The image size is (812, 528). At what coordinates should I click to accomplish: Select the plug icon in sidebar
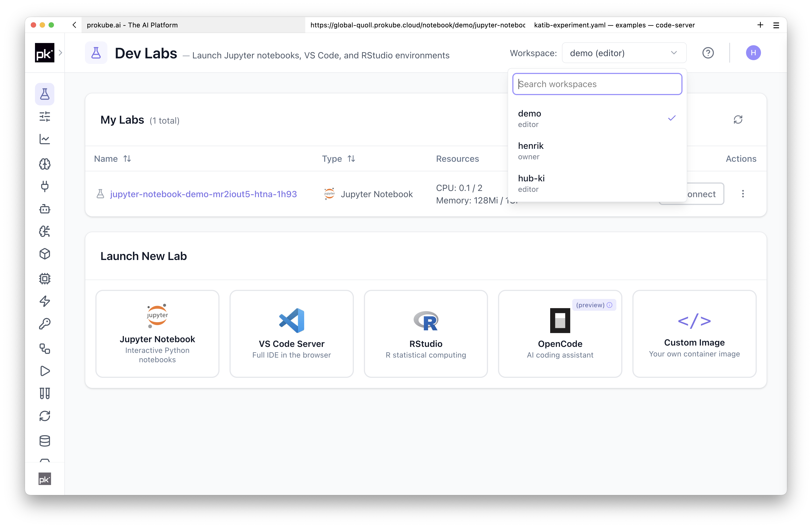tap(45, 186)
